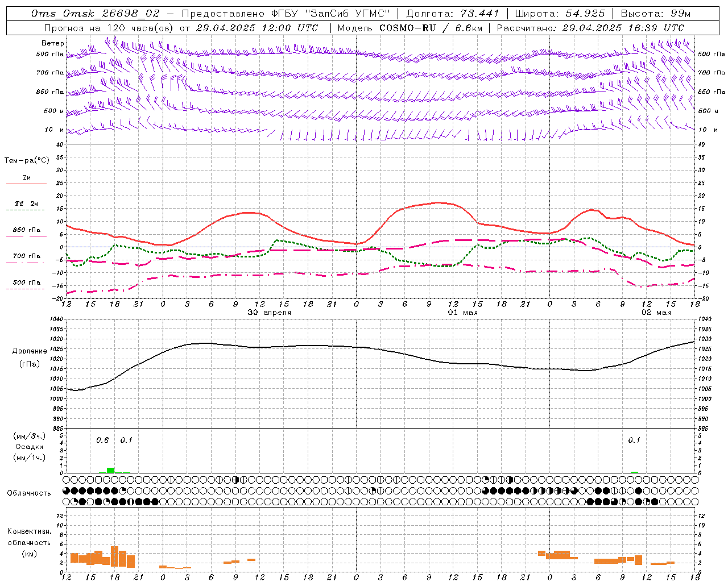Click the "Осадки" precipitation label
Screen dimensions: 728x582
point(30,447)
